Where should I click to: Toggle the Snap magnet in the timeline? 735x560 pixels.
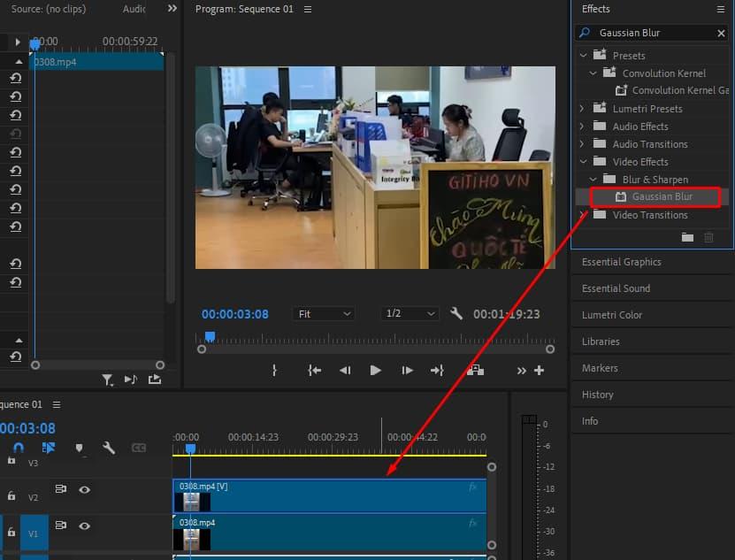click(x=19, y=448)
